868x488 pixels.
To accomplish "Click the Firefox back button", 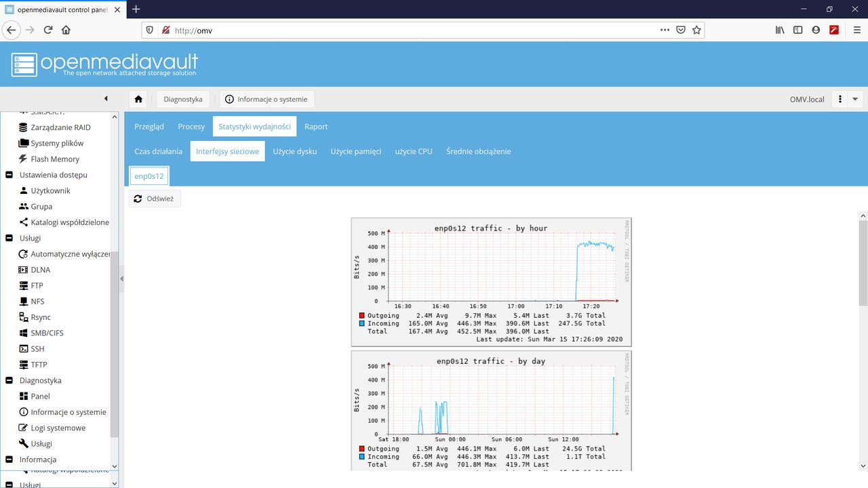I will (x=12, y=30).
